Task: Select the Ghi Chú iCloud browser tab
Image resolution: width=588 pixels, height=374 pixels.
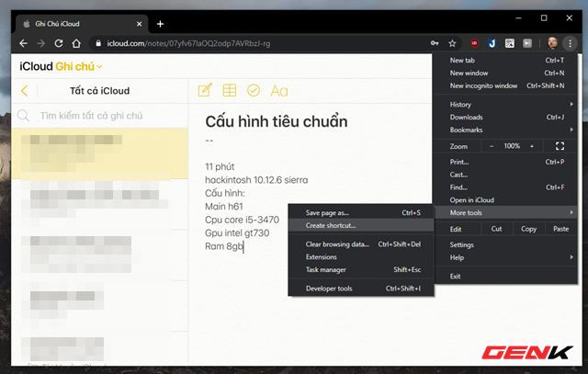Action: coord(82,24)
